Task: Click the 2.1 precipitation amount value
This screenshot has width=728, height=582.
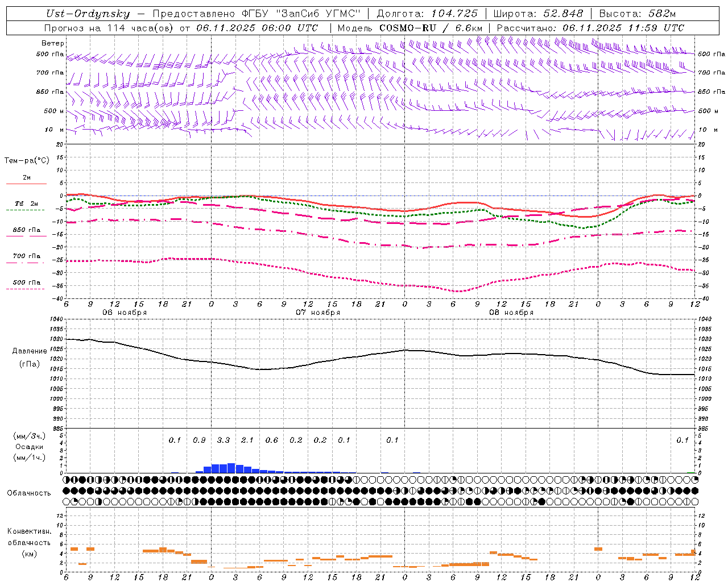Action: coord(247,440)
